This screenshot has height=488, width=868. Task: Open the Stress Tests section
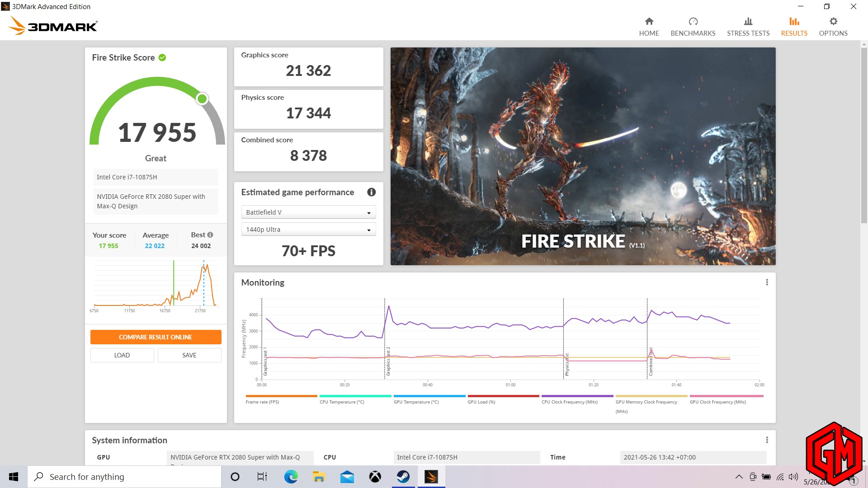tap(748, 26)
